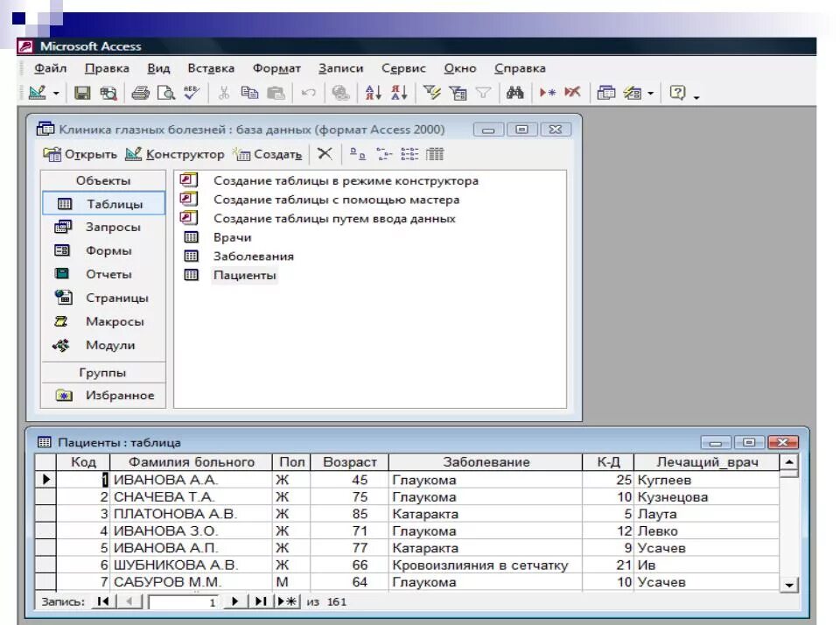Click the Возраст column header

pos(349,462)
